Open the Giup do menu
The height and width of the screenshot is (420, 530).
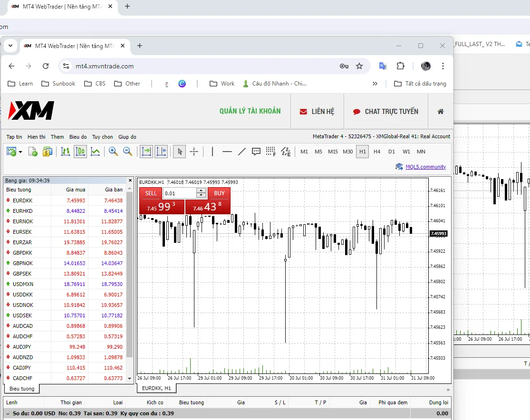pos(127,137)
